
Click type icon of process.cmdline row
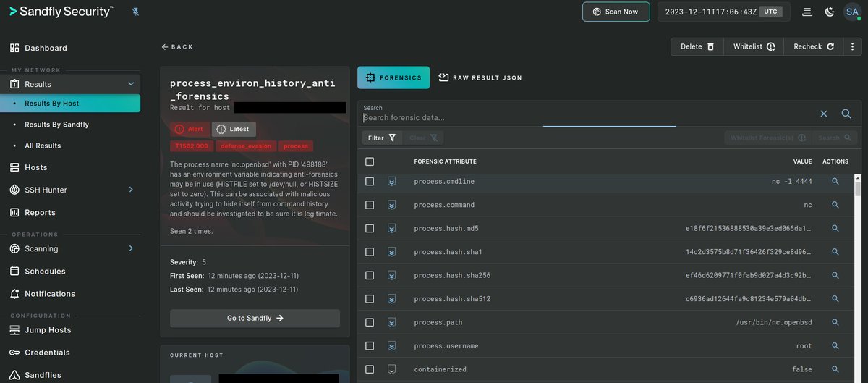tap(391, 181)
